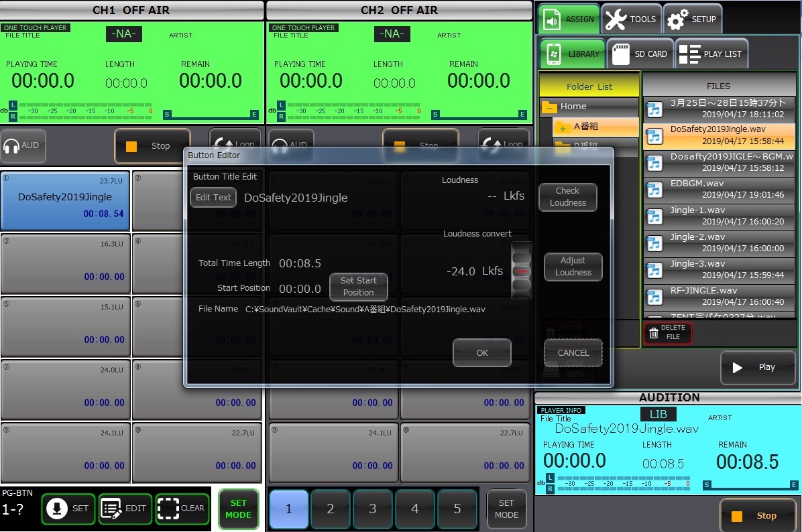This screenshot has width=802, height=532.
Task: Expand the A番組 folder
Action: point(563,128)
